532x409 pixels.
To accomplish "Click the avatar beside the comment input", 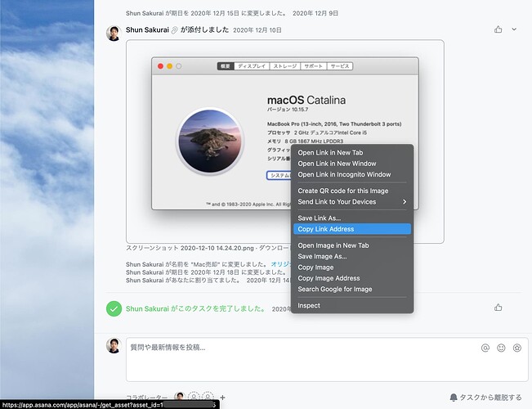I will [x=114, y=346].
